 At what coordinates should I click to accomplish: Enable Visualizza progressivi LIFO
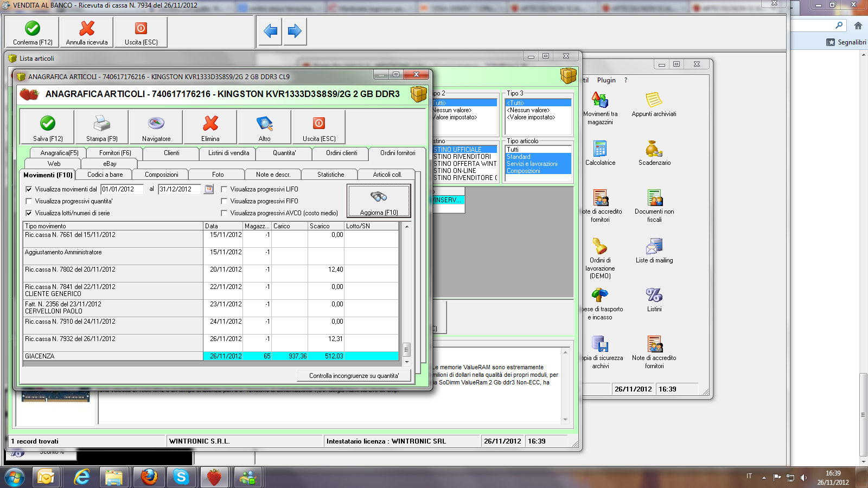click(x=224, y=189)
